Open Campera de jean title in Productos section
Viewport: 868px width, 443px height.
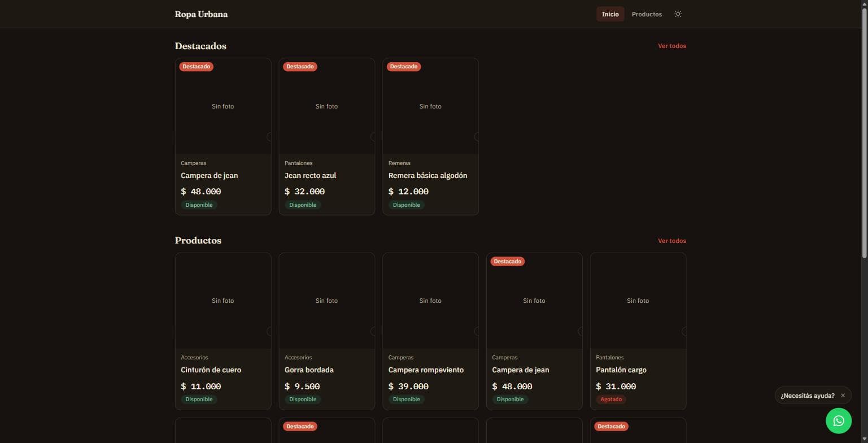click(x=521, y=370)
